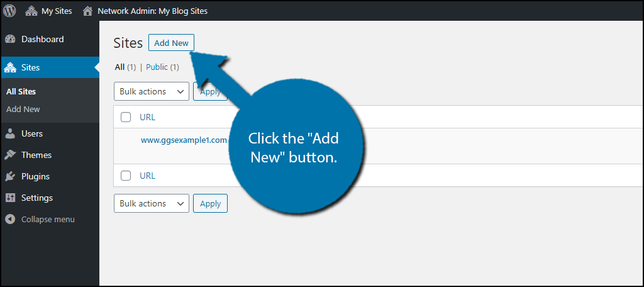
Task: Check the select-all box in table header
Action: pyautogui.click(x=126, y=117)
